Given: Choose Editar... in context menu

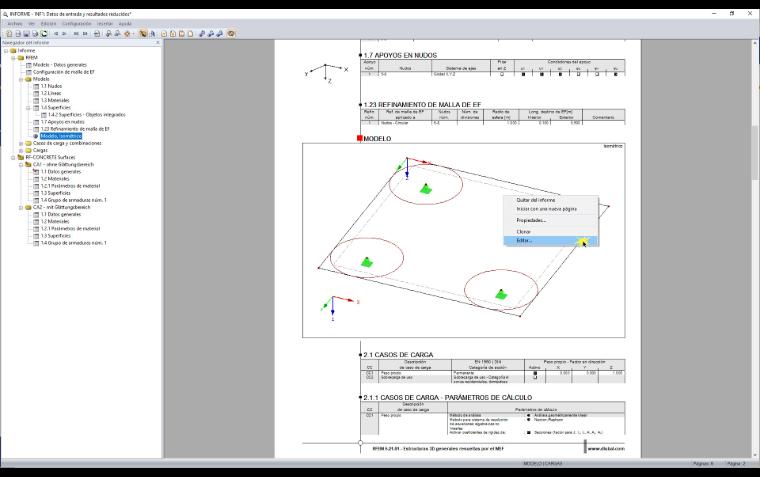Looking at the screenshot, I should tap(551, 240).
